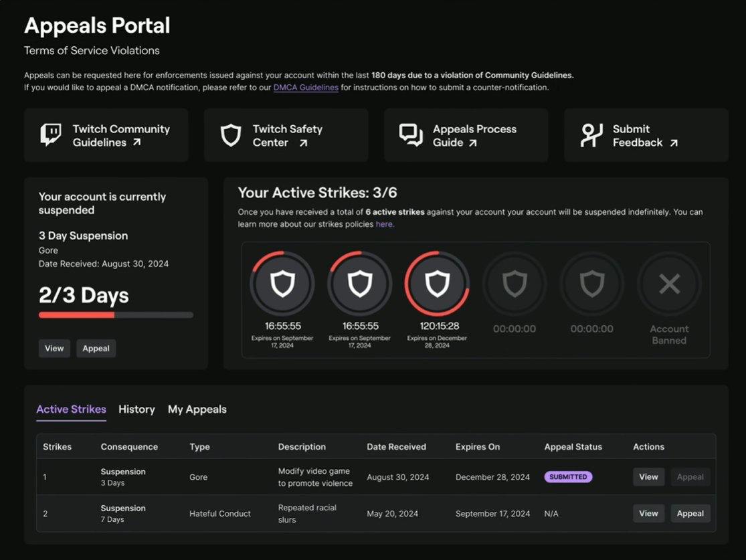Open the DMCA Guidelines link
This screenshot has height=560, width=746.
pyautogui.click(x=306, y=88)
